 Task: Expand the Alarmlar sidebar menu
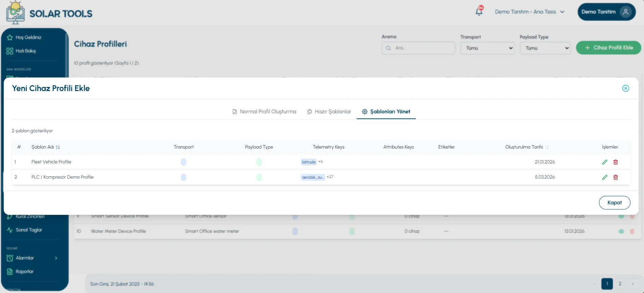click(x=32, y=258)
